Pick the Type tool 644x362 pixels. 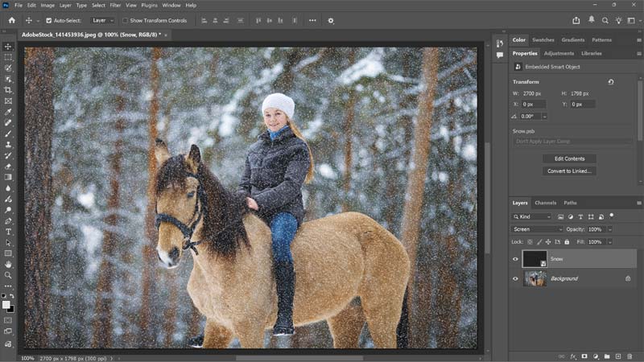coord(8,232)
